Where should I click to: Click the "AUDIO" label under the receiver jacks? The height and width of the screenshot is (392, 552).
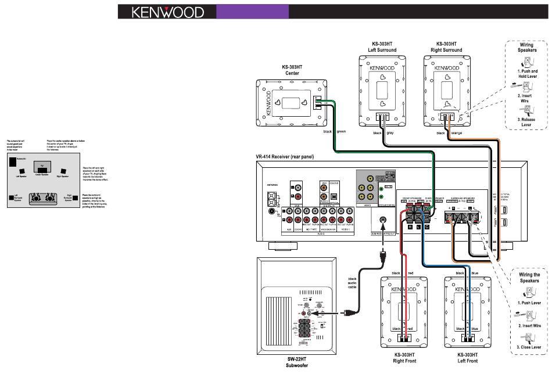click(x=321, y=233)
